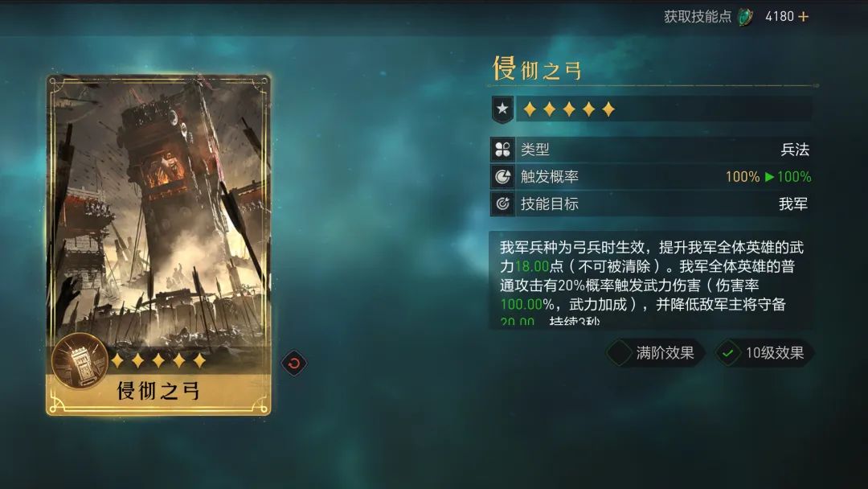This screenshot has width=868, height=489.
Task: Click the plus to get skill points
Action: [x=803, y=17]
